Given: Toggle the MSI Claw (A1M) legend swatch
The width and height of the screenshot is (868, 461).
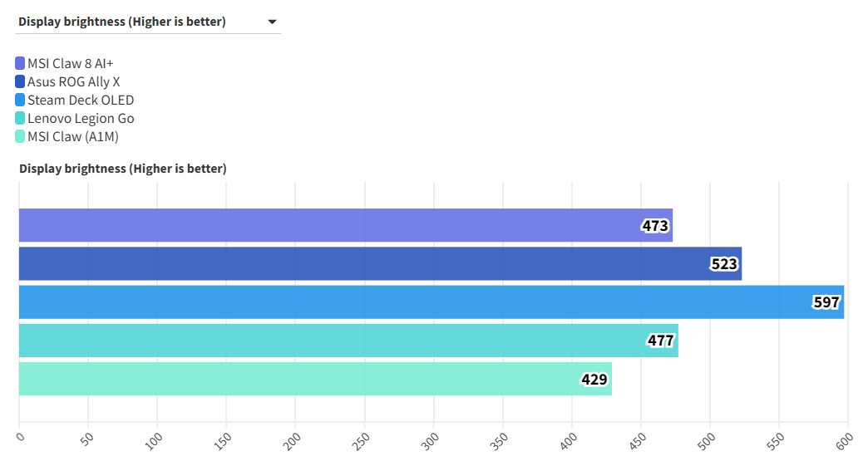Looking at the screenshot, I should coord(20,136).
